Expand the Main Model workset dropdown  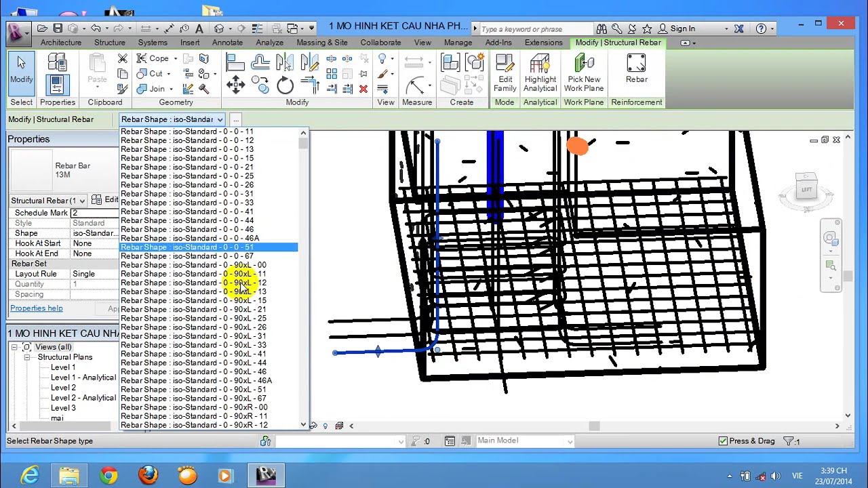pos(525,441)
